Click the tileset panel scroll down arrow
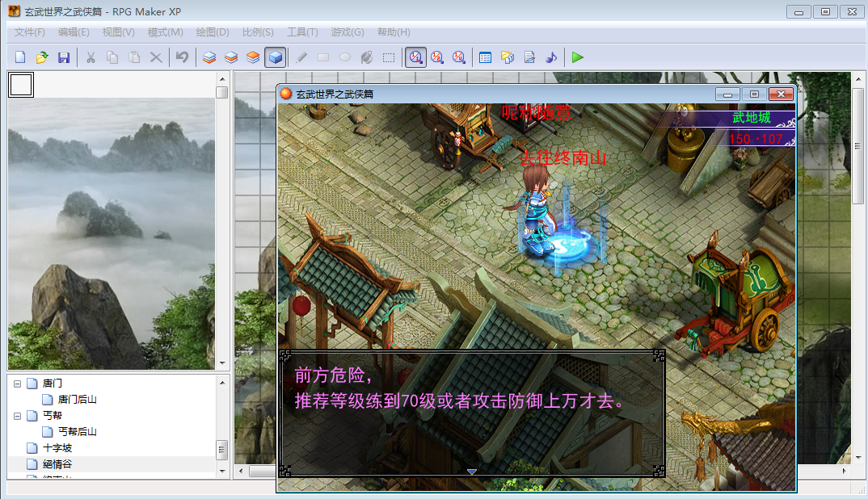The image size is (868, 499). (222, 363)
